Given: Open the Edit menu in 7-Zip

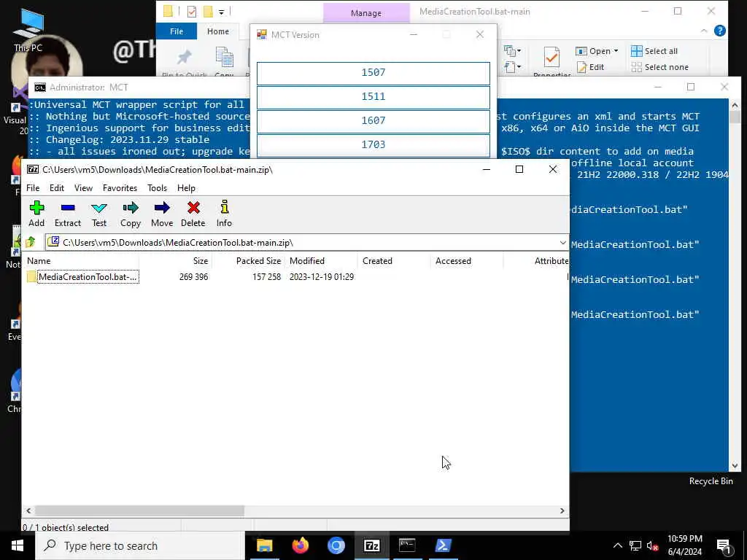Looking at the screenshot, I should coord(57,188).
